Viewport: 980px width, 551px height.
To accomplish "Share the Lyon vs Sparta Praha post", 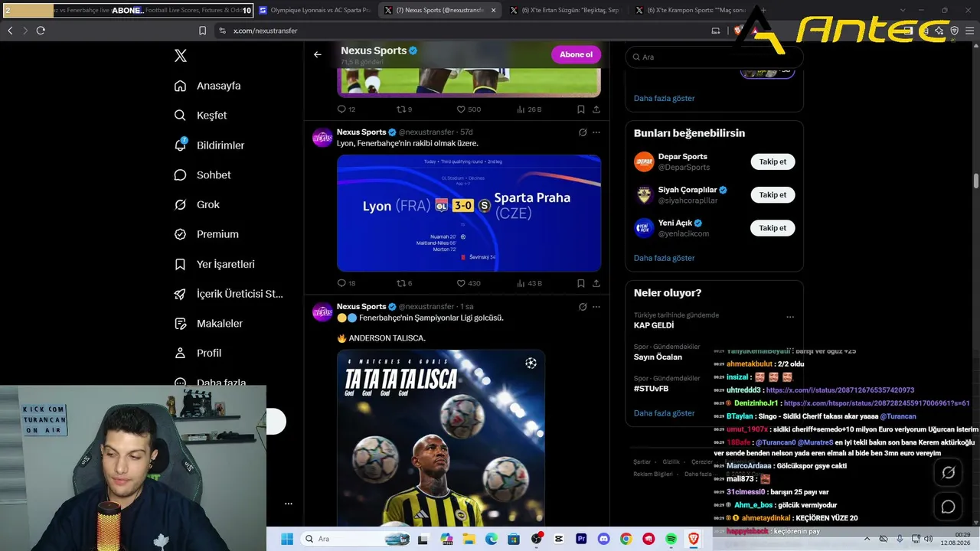I will pos(596,283).
